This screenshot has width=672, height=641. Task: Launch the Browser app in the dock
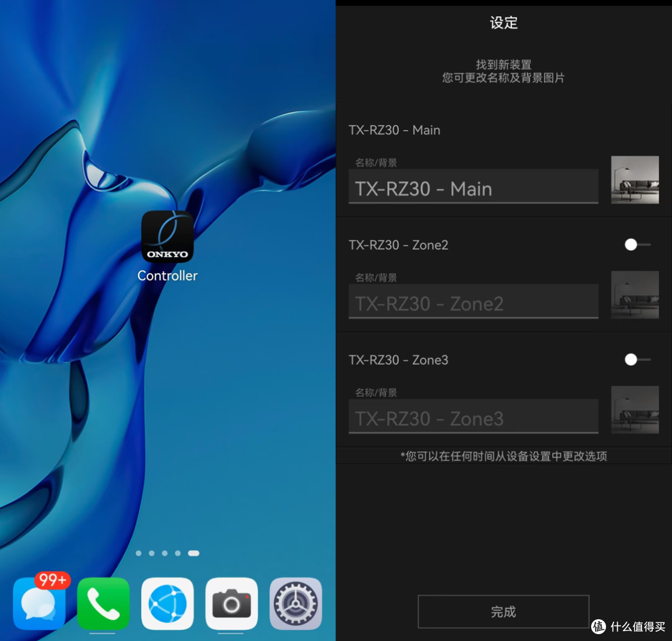pyautogui.click(x=167, y=603)
